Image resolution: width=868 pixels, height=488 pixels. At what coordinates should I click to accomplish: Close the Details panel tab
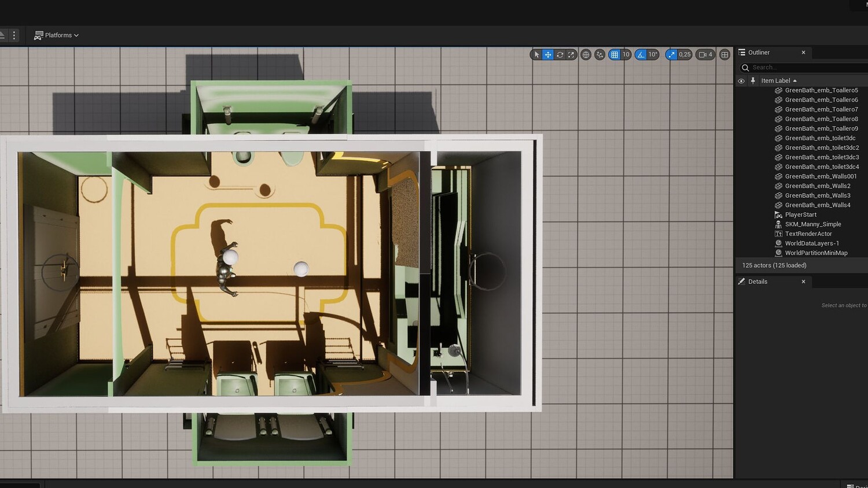[x=803, y=282]
